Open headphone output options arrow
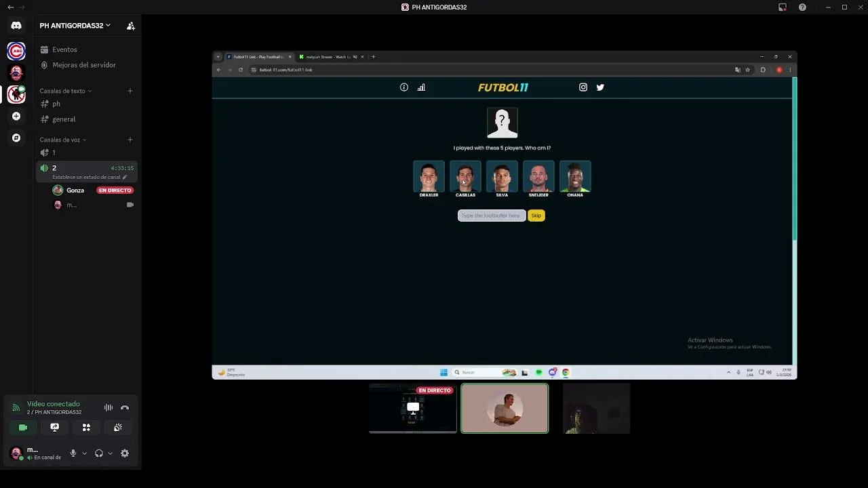Image resolution: width=868 pixels, height=488 pixels. tap(110, 453)
